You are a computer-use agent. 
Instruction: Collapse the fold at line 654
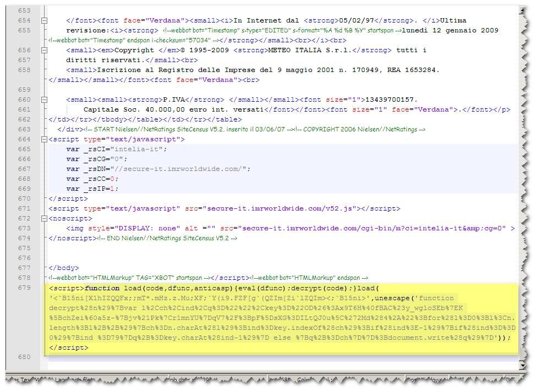point(44,20)
